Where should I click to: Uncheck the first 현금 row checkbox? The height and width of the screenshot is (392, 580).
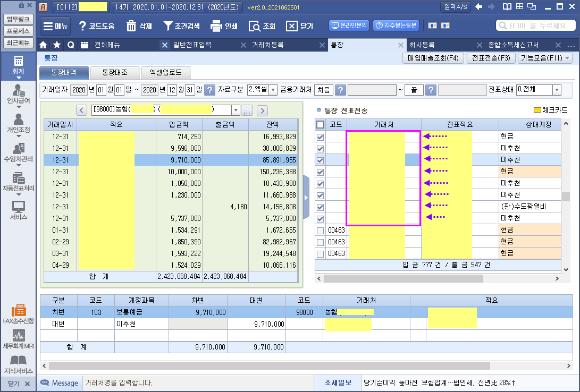(320, 137)
